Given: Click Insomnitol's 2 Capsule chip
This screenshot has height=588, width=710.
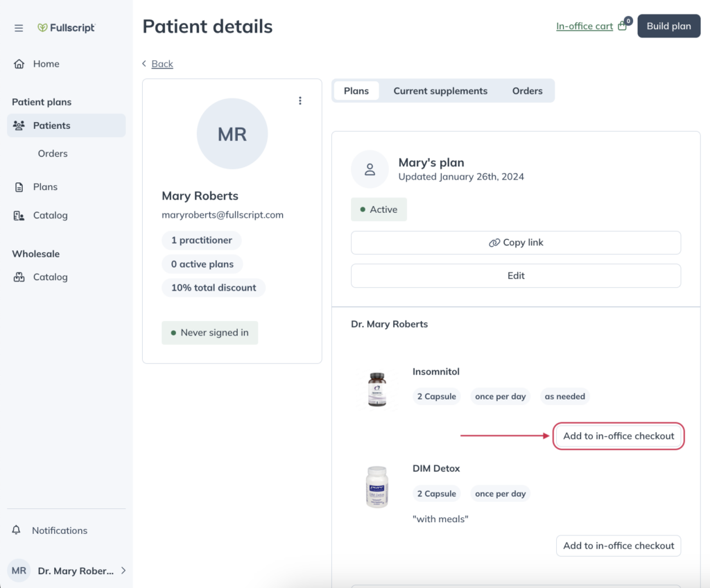Looking at the screenshot, I should 437,397.
